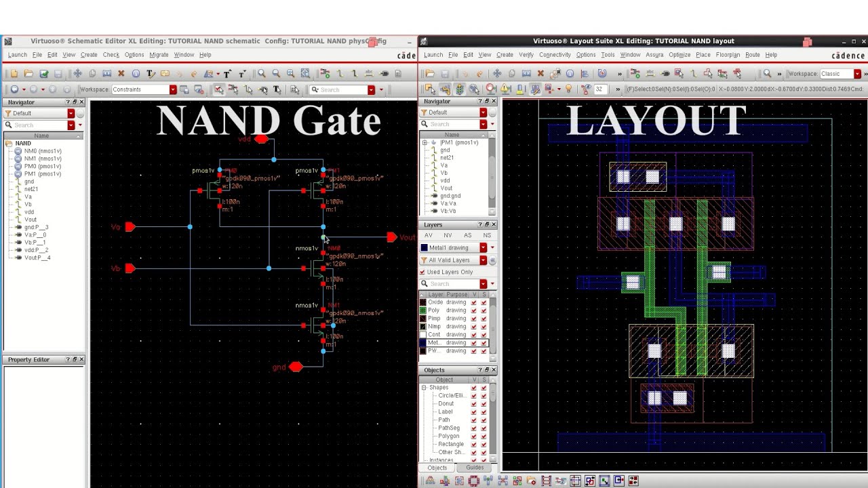Select the Poly layer color swatch
868x488 pixels.
423,310
